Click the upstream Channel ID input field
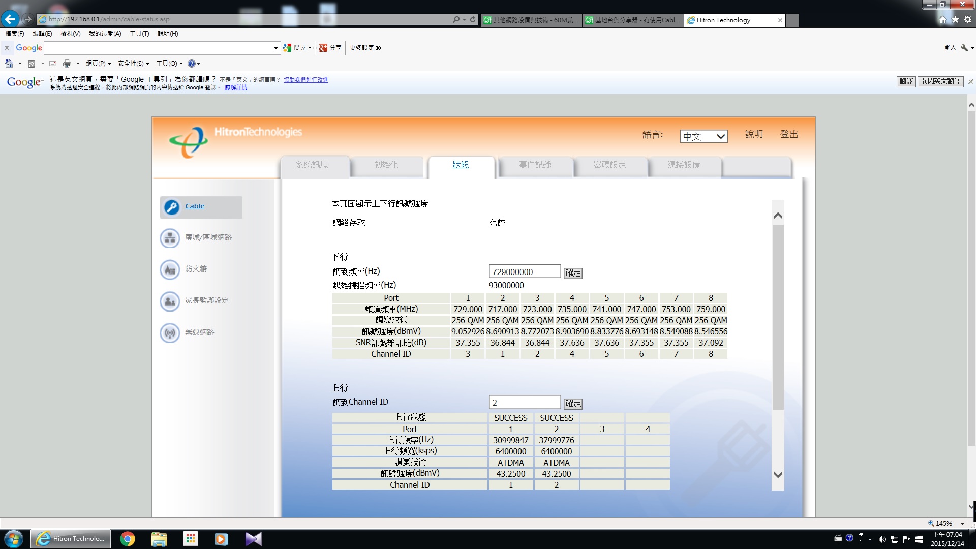The width and height of the screenshot is (980, 549). click(524, 403)
